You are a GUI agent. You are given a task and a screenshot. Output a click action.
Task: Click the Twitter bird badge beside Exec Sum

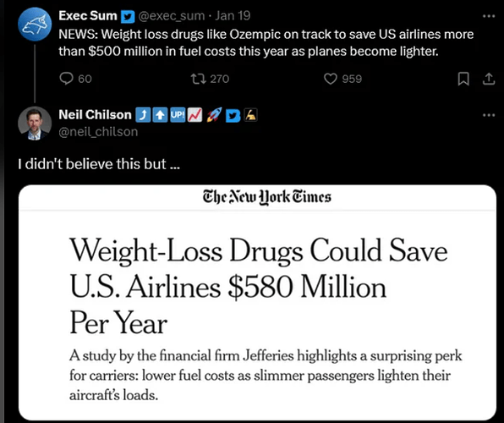[x=128, y=16]
